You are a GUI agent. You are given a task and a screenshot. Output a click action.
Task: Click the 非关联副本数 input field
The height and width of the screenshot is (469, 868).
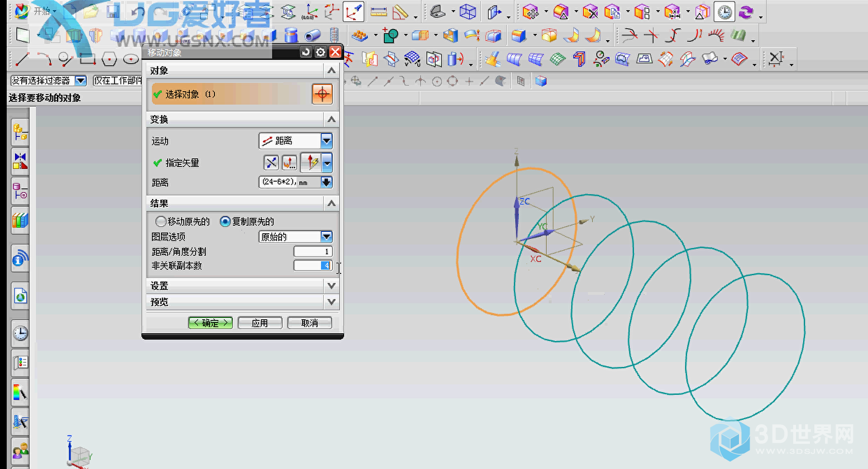313,266
